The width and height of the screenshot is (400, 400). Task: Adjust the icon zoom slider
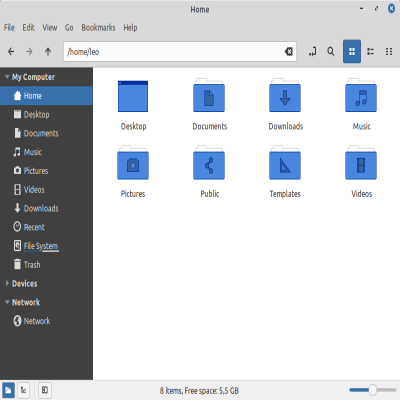pyautogui.click(x=373, y=390)
